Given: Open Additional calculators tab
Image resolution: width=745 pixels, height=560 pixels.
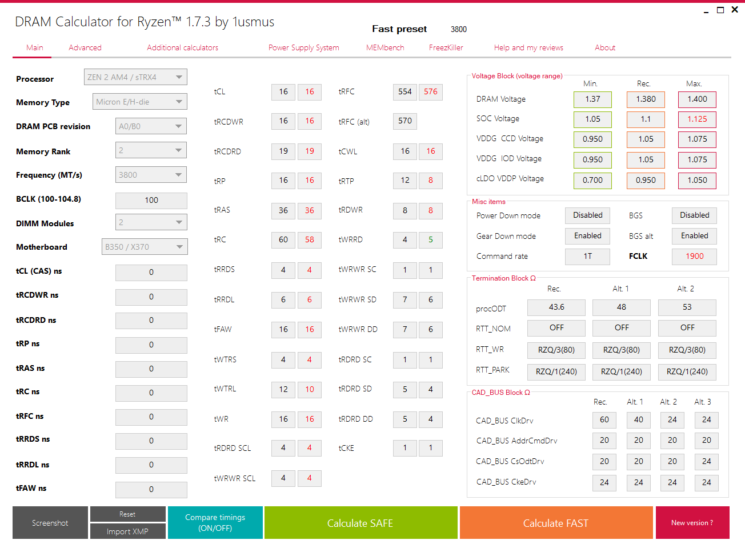Looking at the screenshot, I should (183, 47).
